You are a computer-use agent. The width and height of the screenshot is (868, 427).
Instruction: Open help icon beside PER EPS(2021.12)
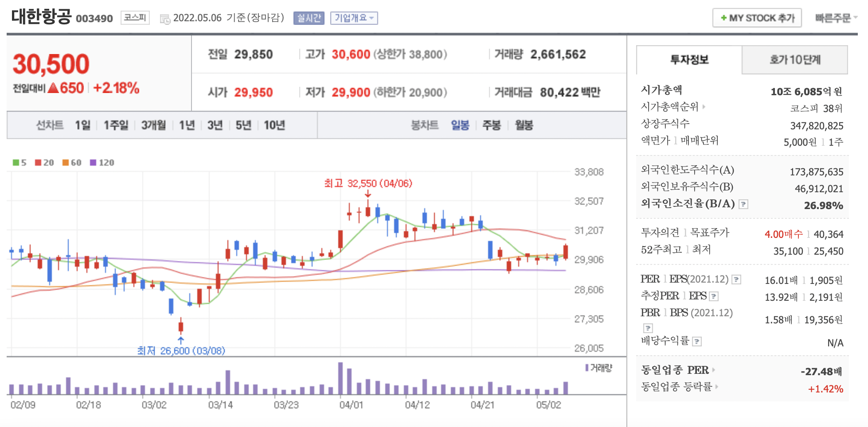[x=736, y=279]
